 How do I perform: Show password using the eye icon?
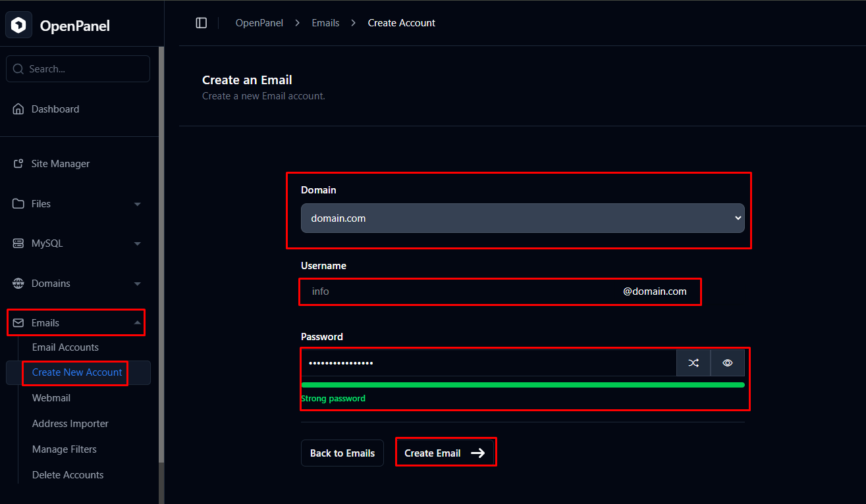pos(728,363)
